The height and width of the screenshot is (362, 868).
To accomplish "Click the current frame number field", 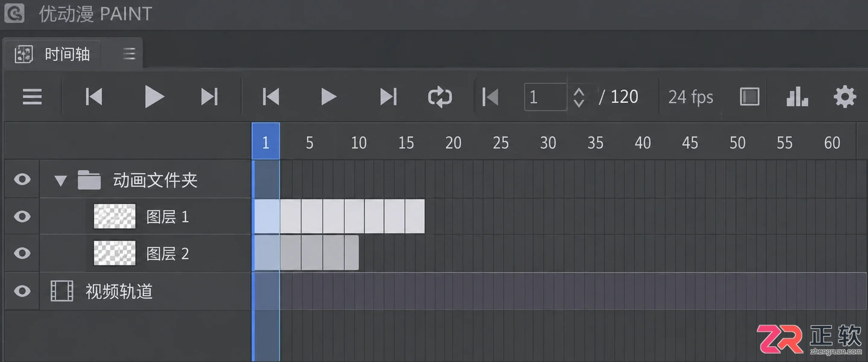I will 546,97.
